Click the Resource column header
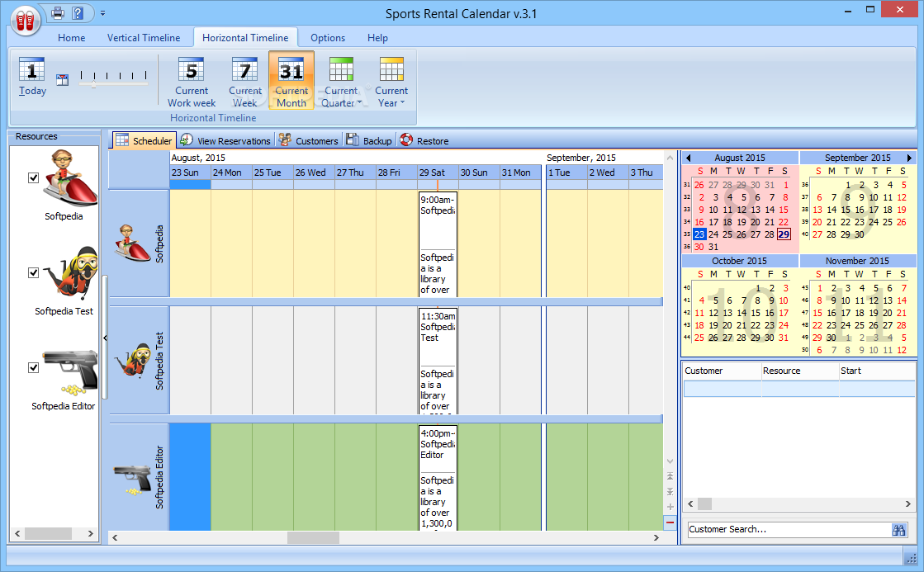Image resolution: width=924 pixels, height=572 pixels. [800, 371]
